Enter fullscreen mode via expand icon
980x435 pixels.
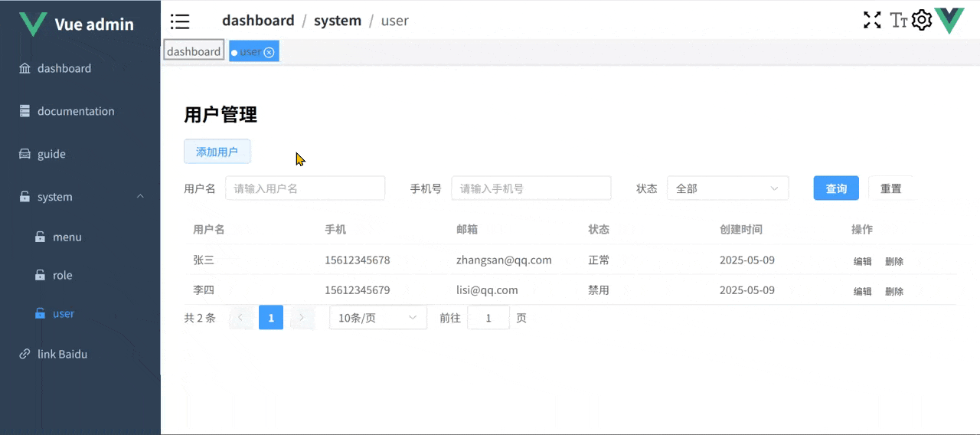click(872, 20)
